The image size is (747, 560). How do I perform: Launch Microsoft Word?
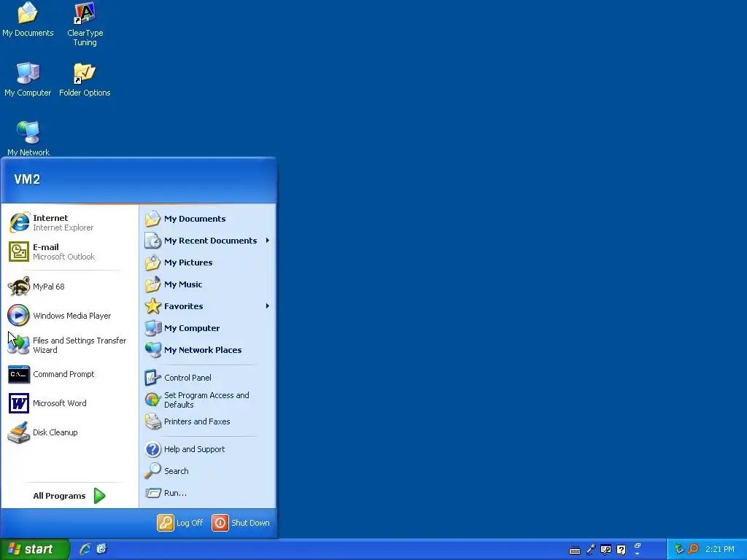69,403
